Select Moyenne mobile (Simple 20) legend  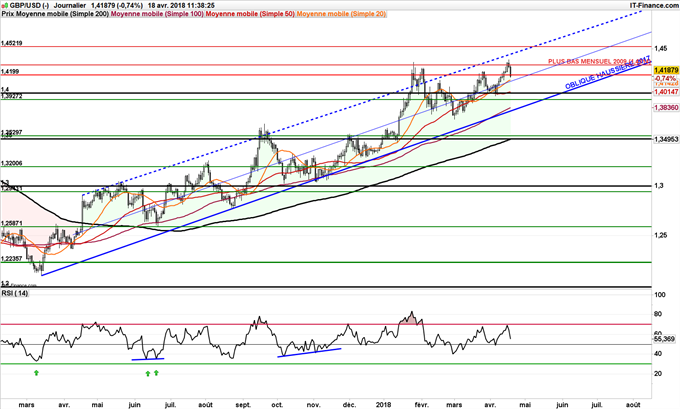coord(341,14)
